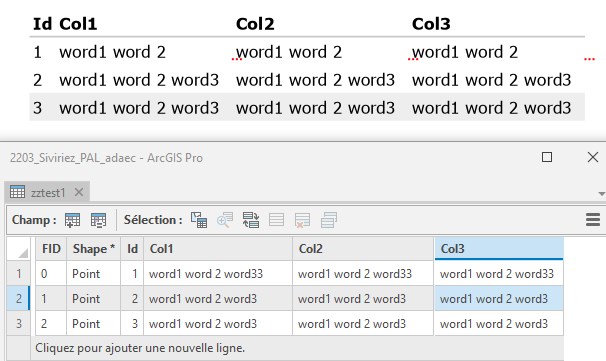Click bold Col2 header in top table
This screenshot has width=606, height=361.
(x=255, y=24)
